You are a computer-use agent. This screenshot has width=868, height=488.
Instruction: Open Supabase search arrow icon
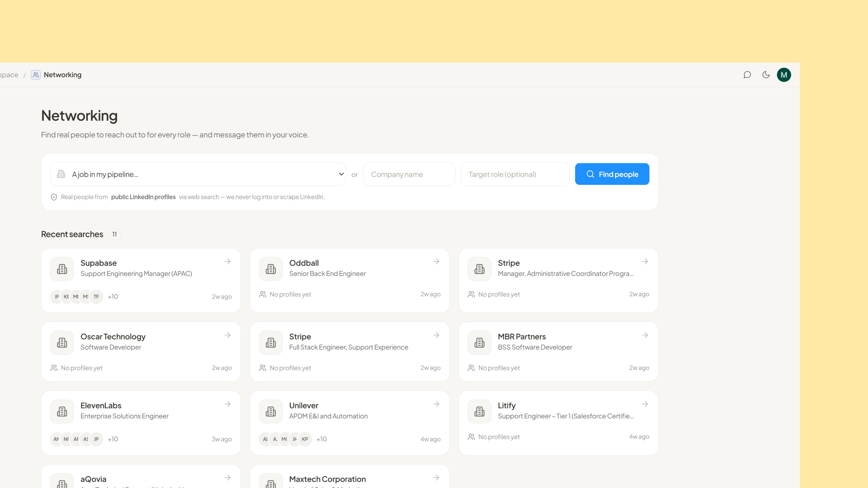point(228,261)
